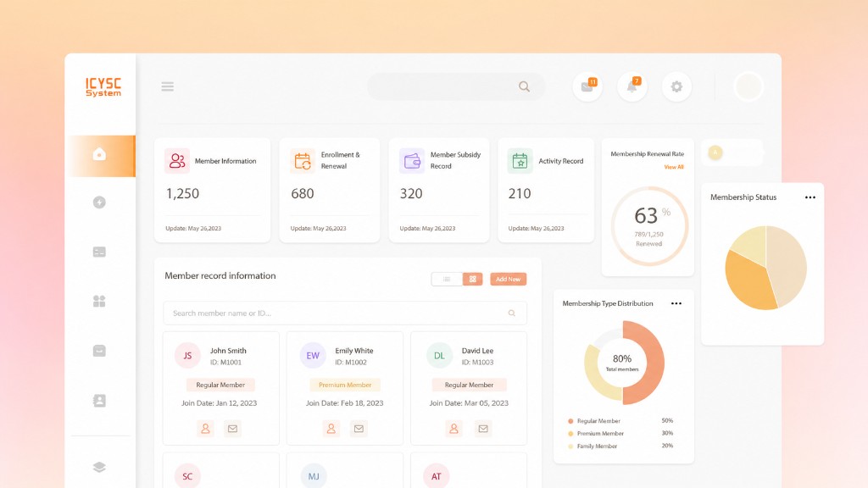Send email to David Lee icon
Screen dimensions: 868x488
[x=483, y=428]
